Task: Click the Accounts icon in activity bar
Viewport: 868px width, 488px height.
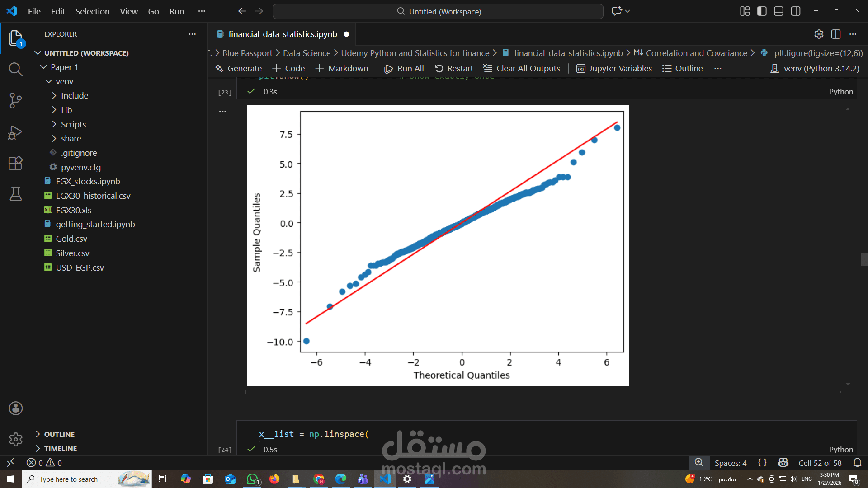Action: tap(15, 408)
